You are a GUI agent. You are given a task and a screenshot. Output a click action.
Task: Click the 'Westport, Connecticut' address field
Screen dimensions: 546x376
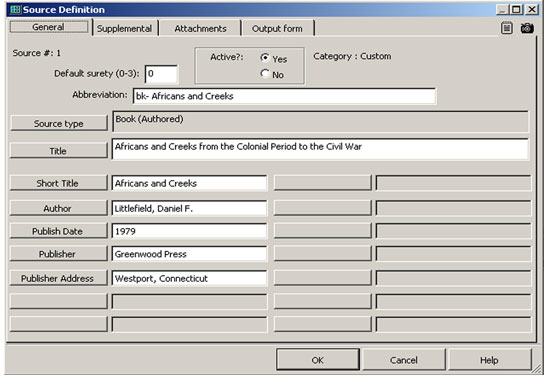tap(189, 278)
